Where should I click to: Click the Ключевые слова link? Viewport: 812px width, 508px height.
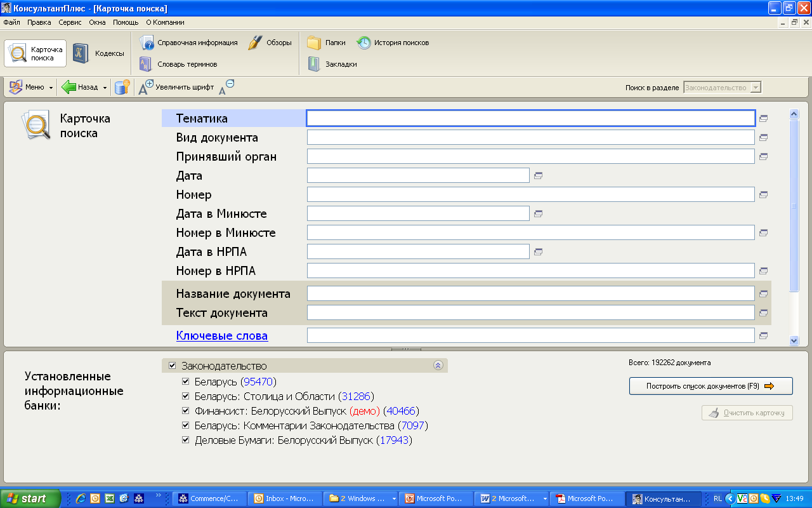click(222, 335)
